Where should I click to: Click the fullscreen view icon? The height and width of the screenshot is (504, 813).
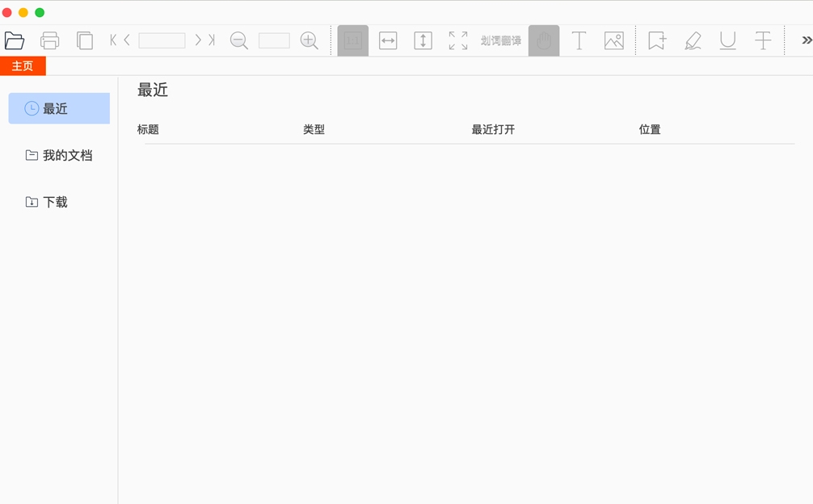point(457,40)
